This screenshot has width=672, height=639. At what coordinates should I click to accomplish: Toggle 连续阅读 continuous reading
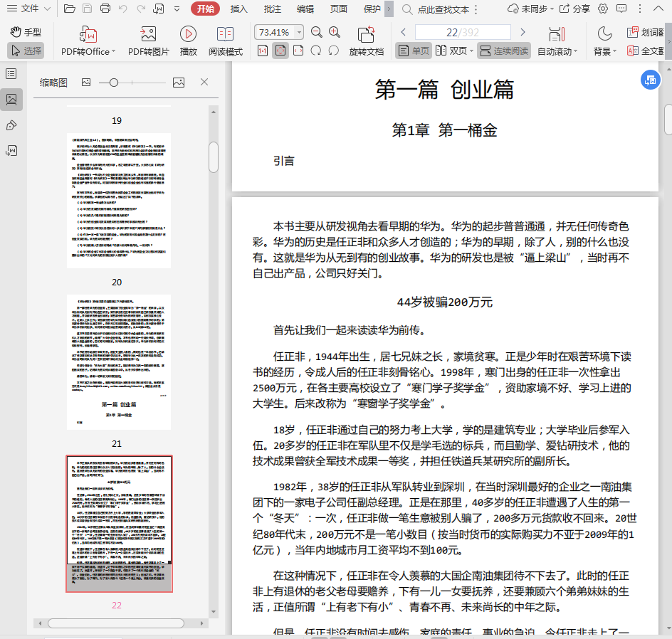[x=504, y=51]
